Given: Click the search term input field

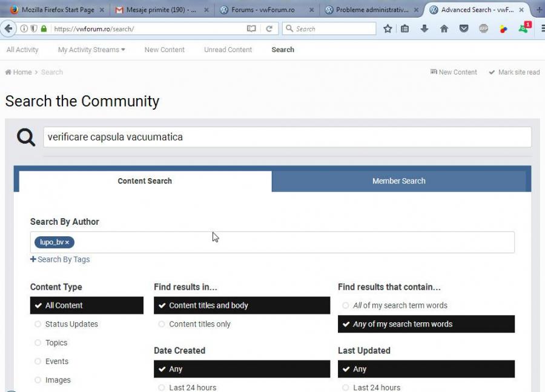Looking at the screenshot, I should coord(287,137).
